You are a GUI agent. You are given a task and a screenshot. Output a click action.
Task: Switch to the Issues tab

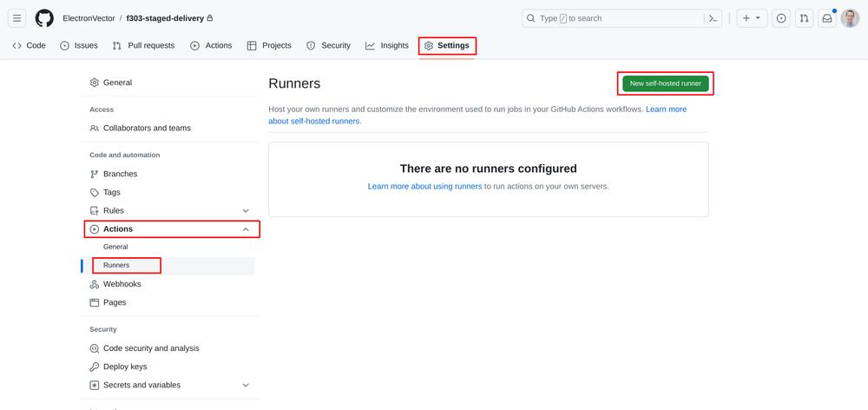(x=79, y=45)
